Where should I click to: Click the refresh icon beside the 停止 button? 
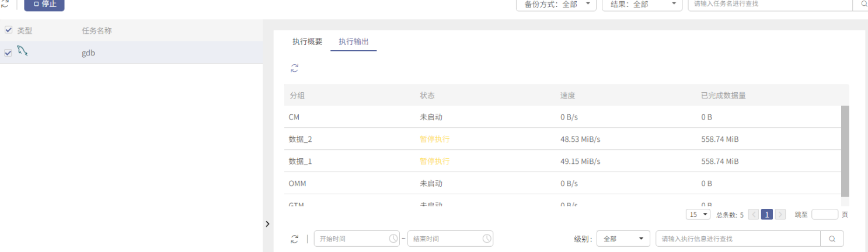pyautogui.click(x=5, y=4)
